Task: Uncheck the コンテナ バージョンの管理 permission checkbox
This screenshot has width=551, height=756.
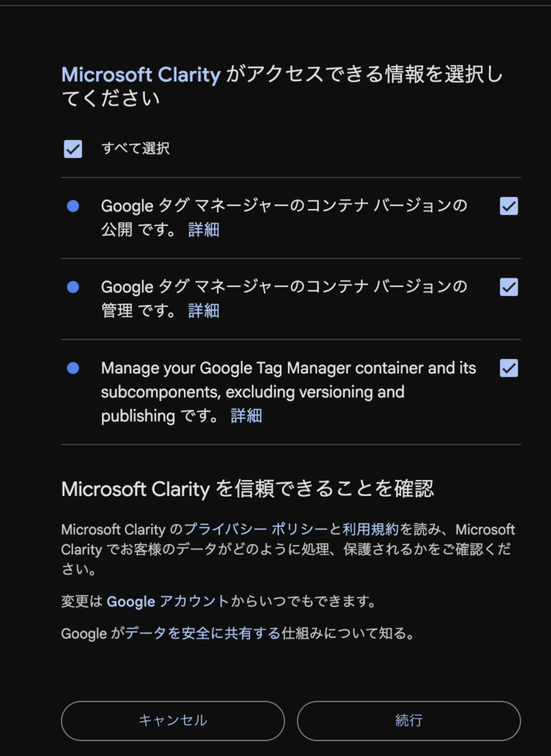Action: point(509,287)
